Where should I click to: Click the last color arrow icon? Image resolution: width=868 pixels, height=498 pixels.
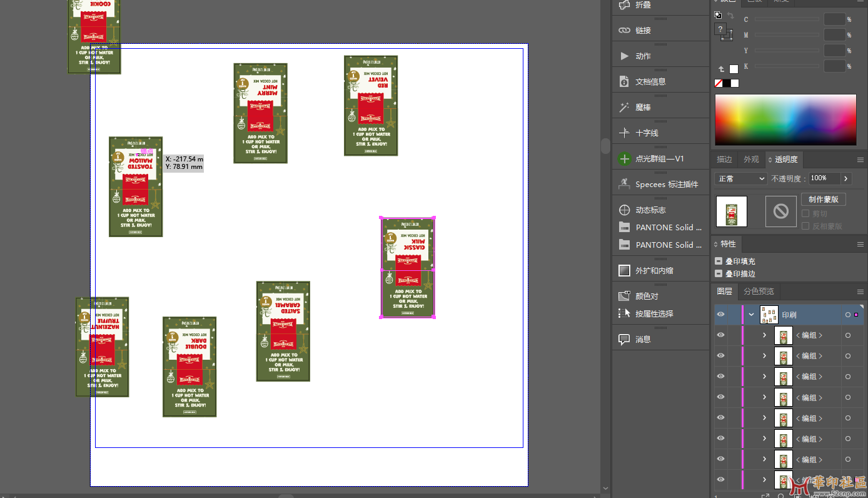(x=721, y=69)
